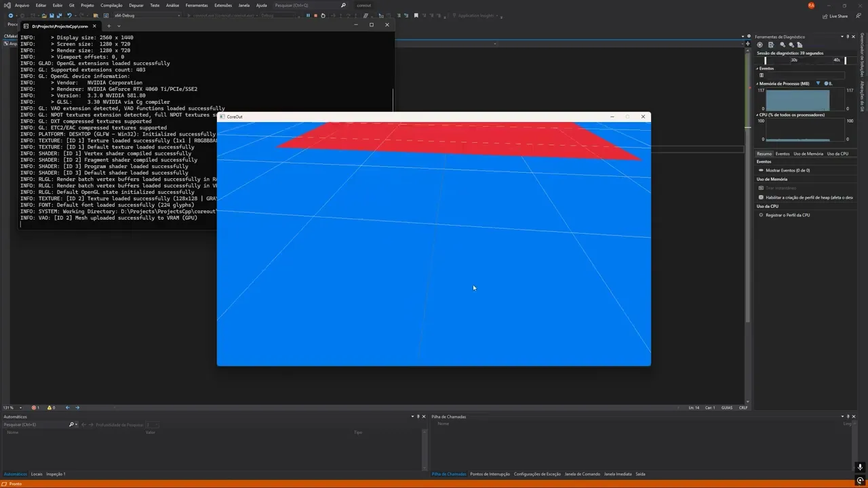Viewport: 868px width, 488px height.
Task: Open the Extensões menu
Action: coord(223,5)
